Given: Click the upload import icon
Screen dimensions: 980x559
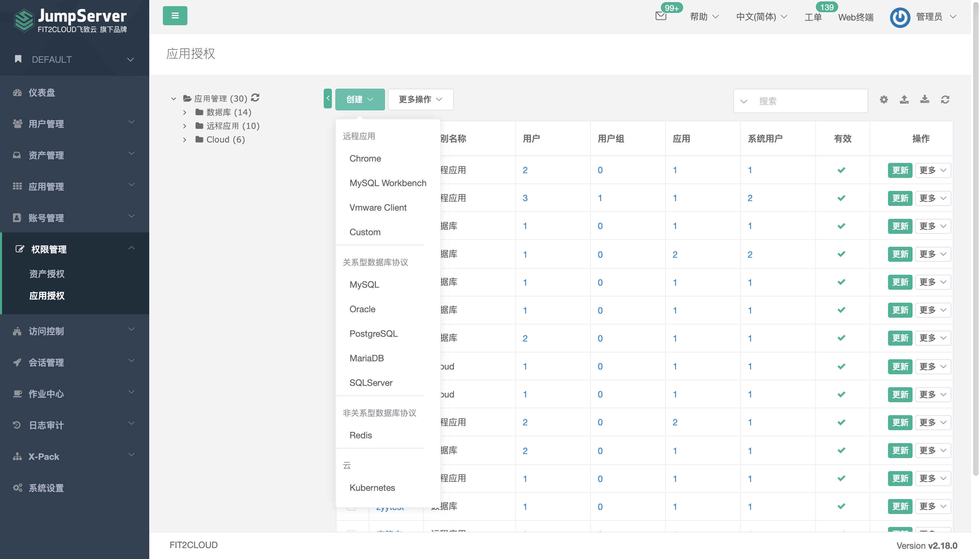Looking at the screenshot, I should tap(904, 100).
